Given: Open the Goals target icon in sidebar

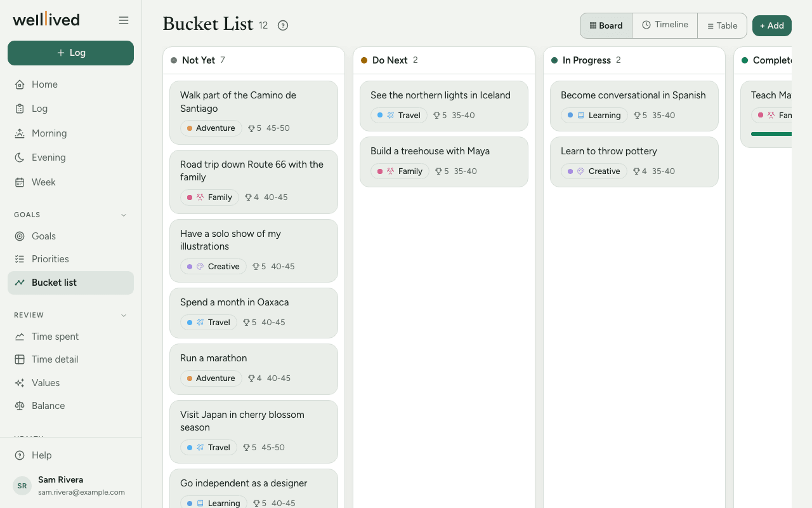Looking at the screenshot, I should pos(20,236).
